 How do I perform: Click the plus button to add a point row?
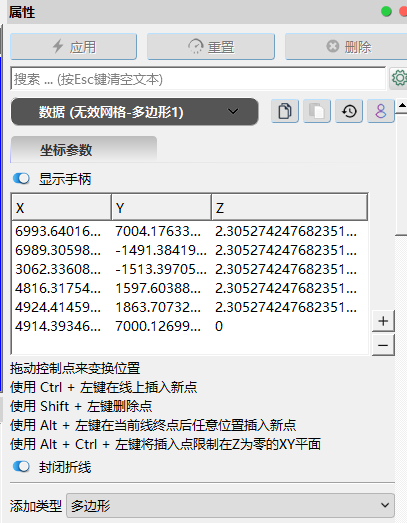383,321
